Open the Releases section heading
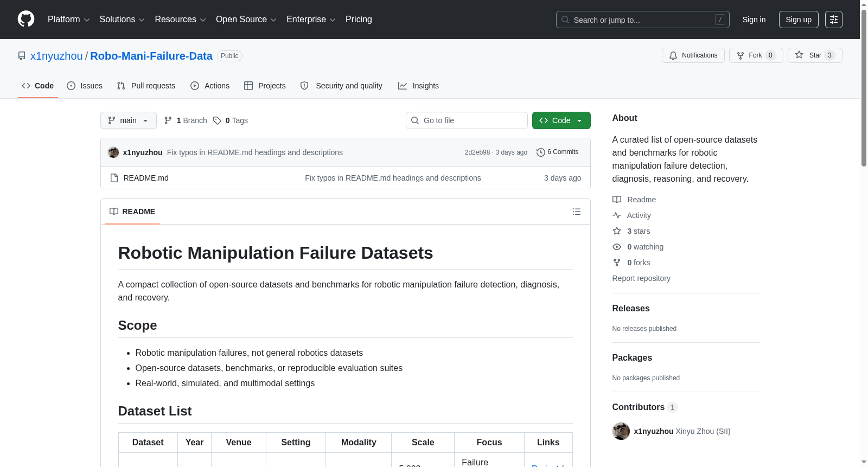868x467 pixels. point(631,308)
